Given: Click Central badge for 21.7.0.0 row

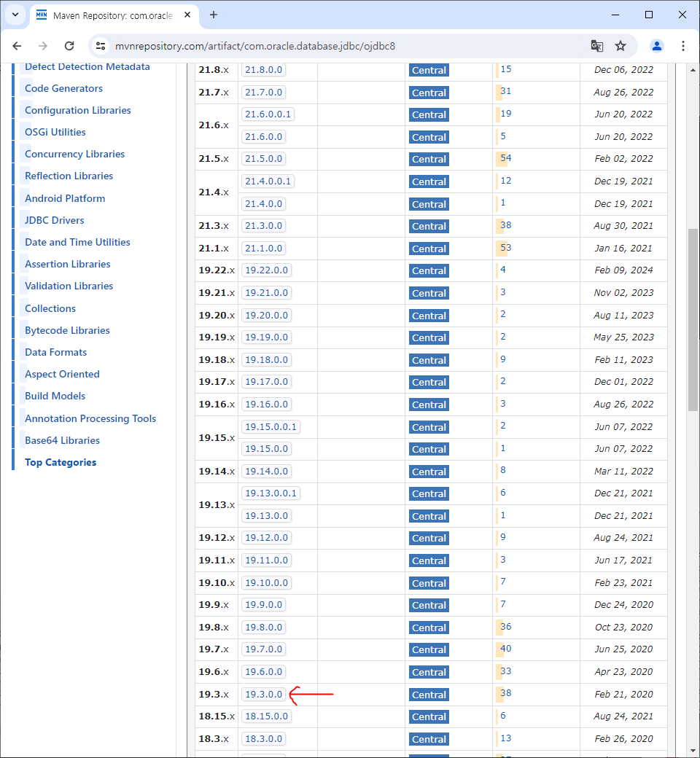Looking at the screenshot, I should click(429, 93).
